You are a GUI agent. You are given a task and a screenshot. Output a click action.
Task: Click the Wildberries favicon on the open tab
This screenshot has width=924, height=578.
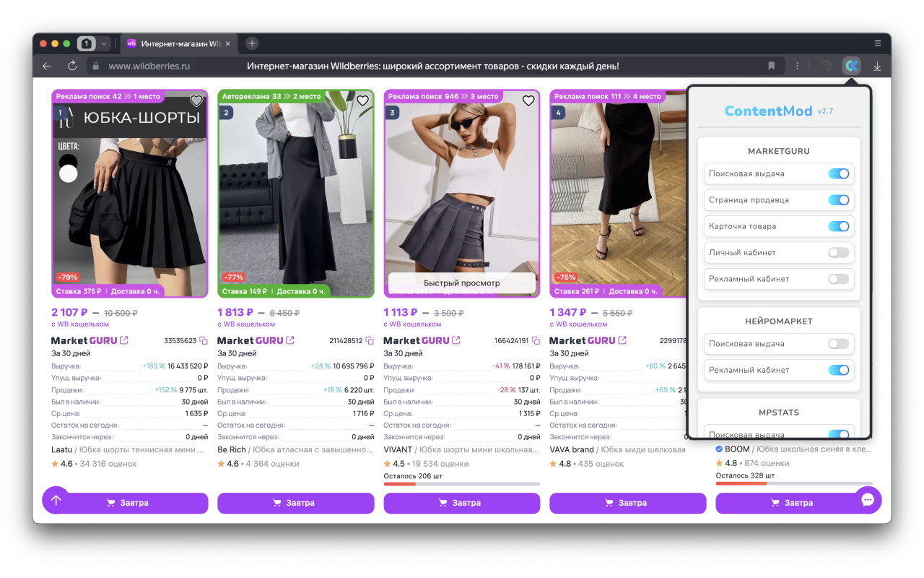[131, 43]
